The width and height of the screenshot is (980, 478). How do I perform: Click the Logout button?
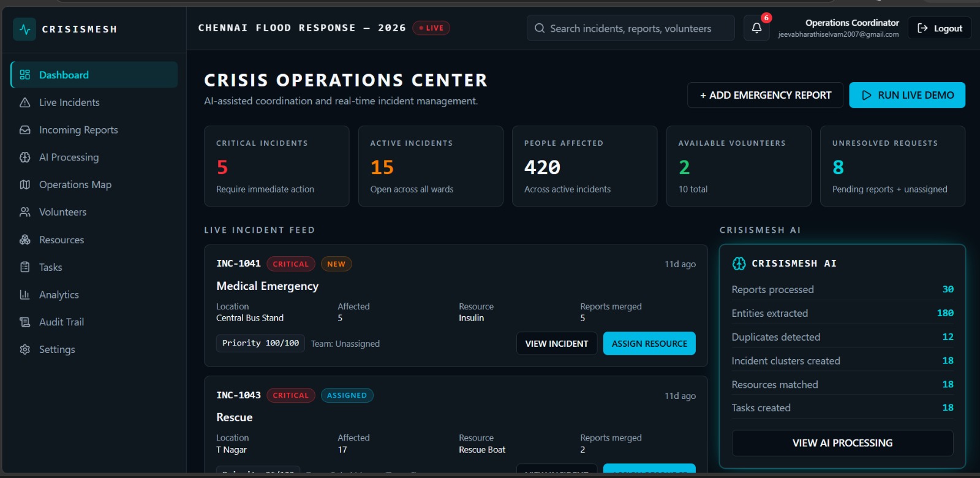(940, 28)
